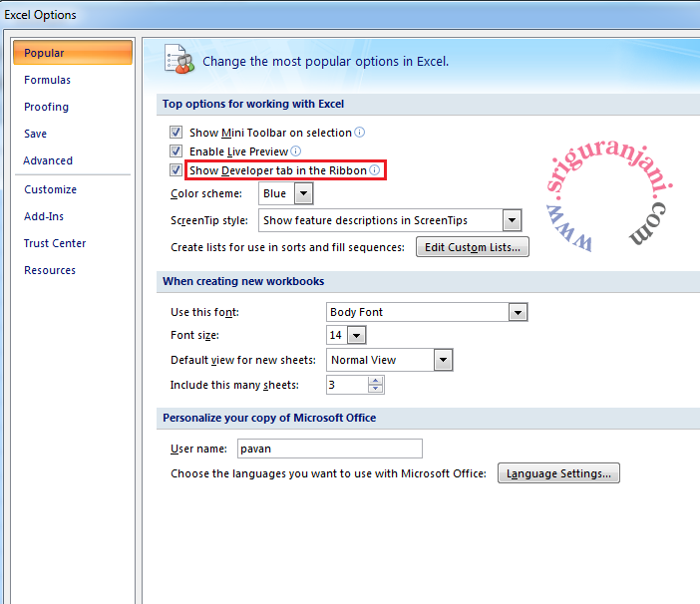This screenshot has height=604, width=700.
Task: Toggle Enable Live Preview checkbox
Action: [x=175, y=151]
